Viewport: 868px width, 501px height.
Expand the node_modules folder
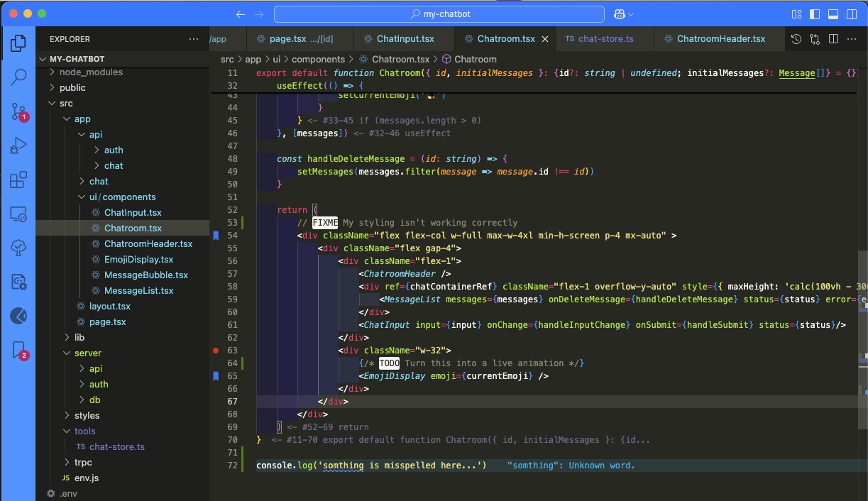click(x=91, y=72)
